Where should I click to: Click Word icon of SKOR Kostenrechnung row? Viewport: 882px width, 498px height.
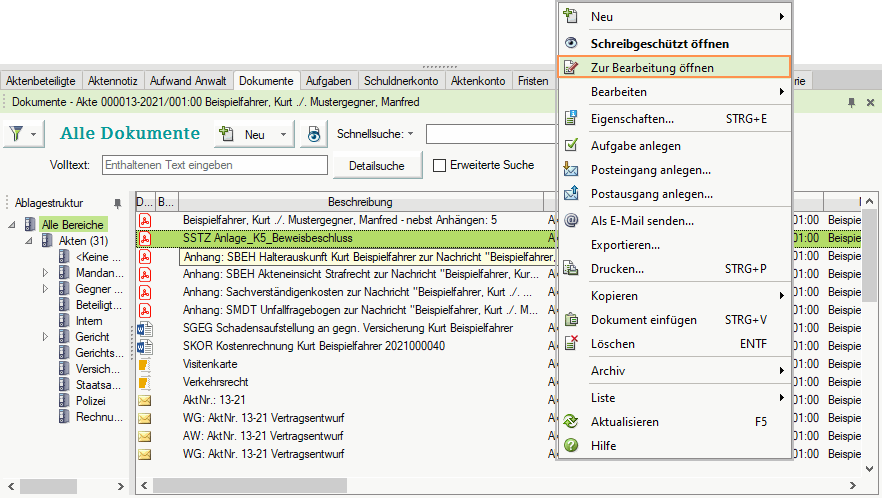pyautogui.click(x=145, y=347)
